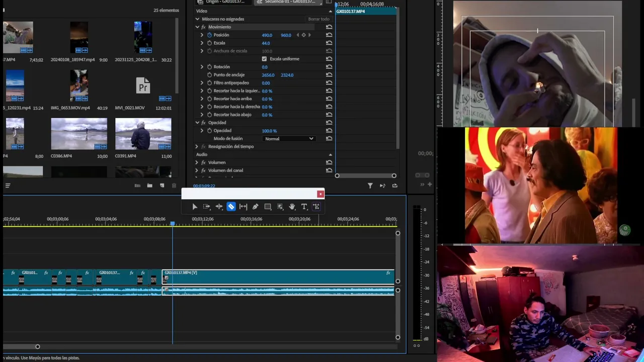Image resolution: width=644 pixels, height=362 pixels.
Task: Expand Reasignación del tiempo
Action: click(x=197, y=147)
